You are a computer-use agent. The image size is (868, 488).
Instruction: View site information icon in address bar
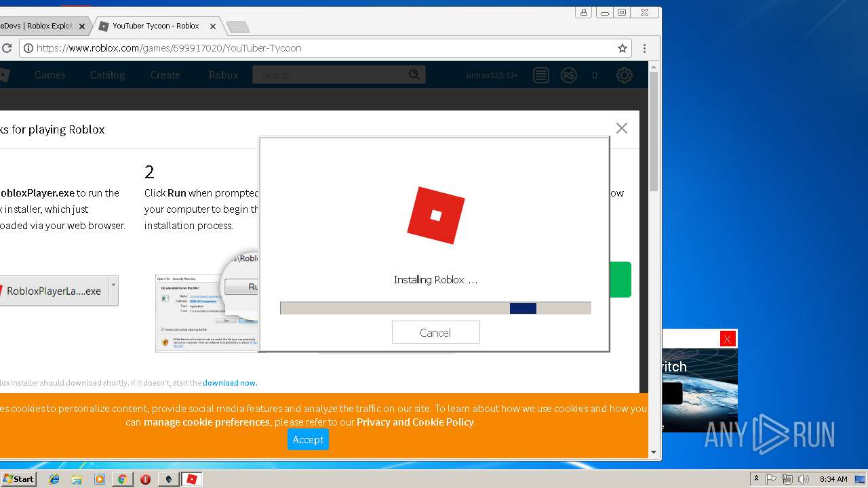[x=28, y=48]
